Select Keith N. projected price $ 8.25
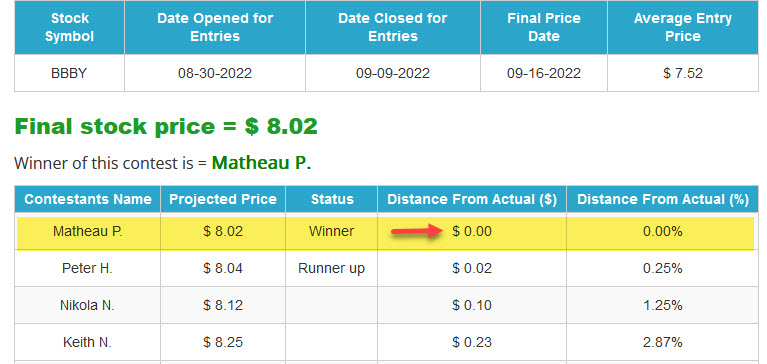The image size is (767, 364). [223, 342]
